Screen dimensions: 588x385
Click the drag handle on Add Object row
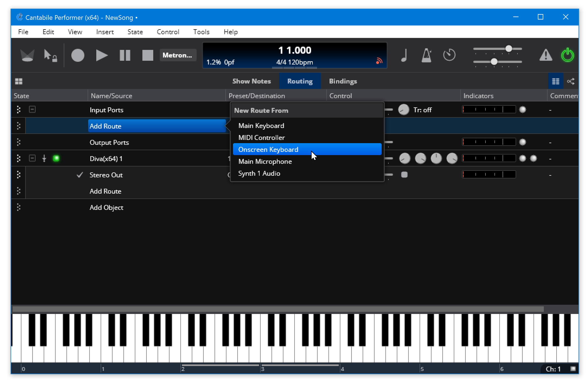coord(18,207)
